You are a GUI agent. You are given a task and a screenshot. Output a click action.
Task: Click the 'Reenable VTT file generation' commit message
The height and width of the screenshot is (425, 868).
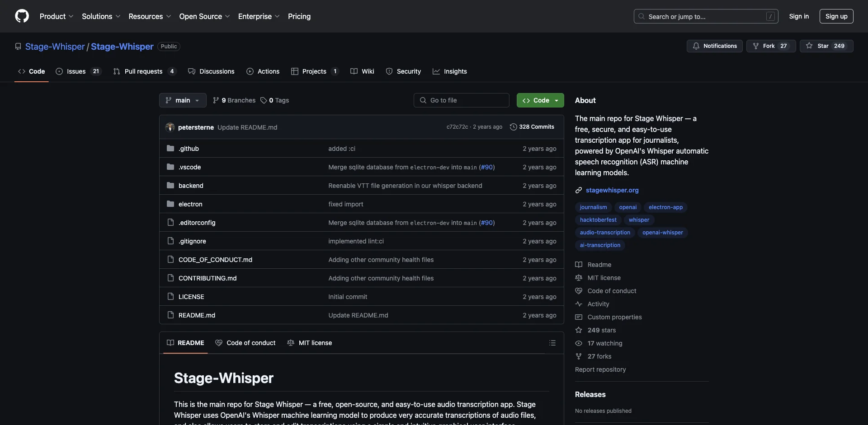click(405, 186)
